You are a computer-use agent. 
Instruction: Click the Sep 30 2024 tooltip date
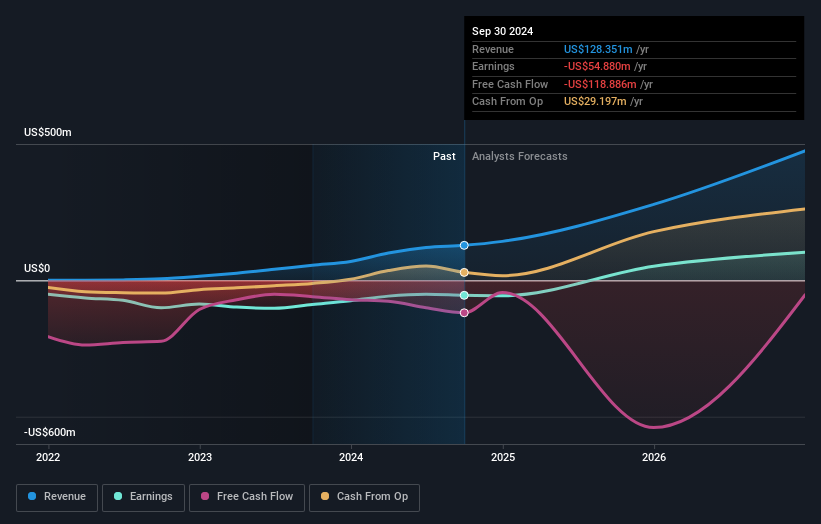tap(503, 31)
